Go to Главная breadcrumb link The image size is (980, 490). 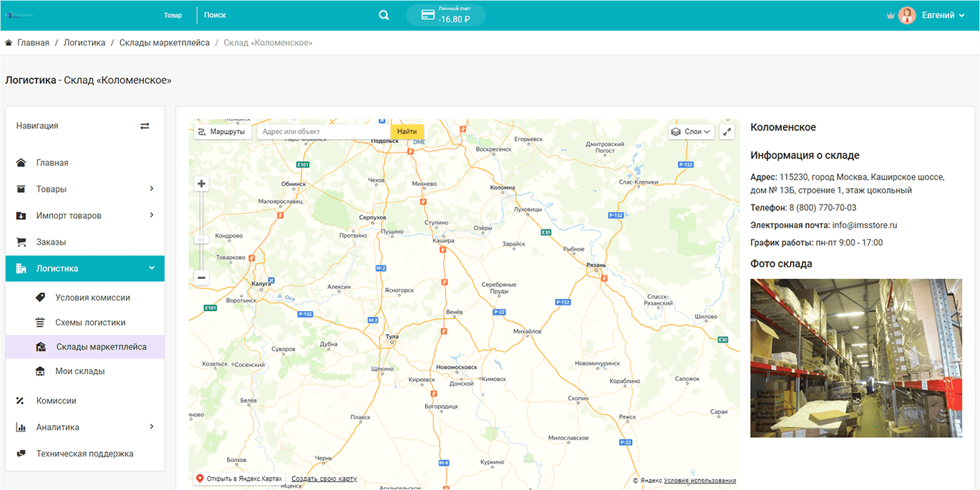point(33,43)
